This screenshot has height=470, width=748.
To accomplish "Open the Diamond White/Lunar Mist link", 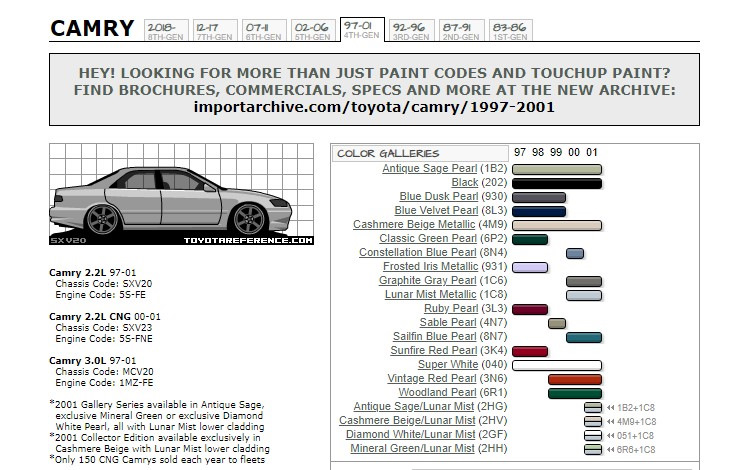I will tap(410, 435).
